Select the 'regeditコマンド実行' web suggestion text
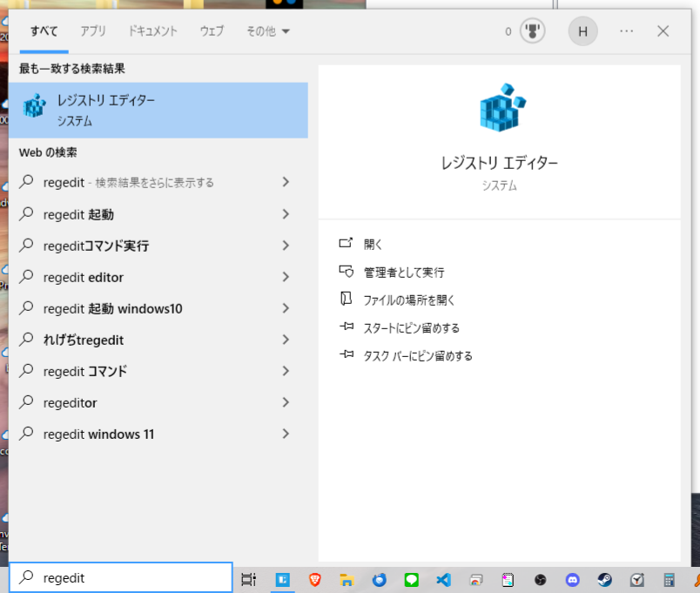 click(97, 246)
